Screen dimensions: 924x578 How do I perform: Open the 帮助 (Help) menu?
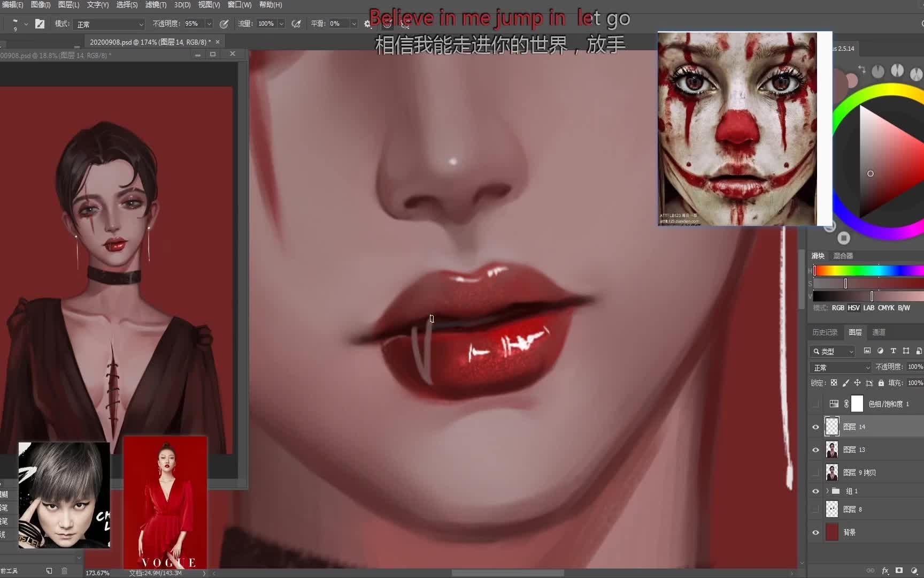coord(271,5)
